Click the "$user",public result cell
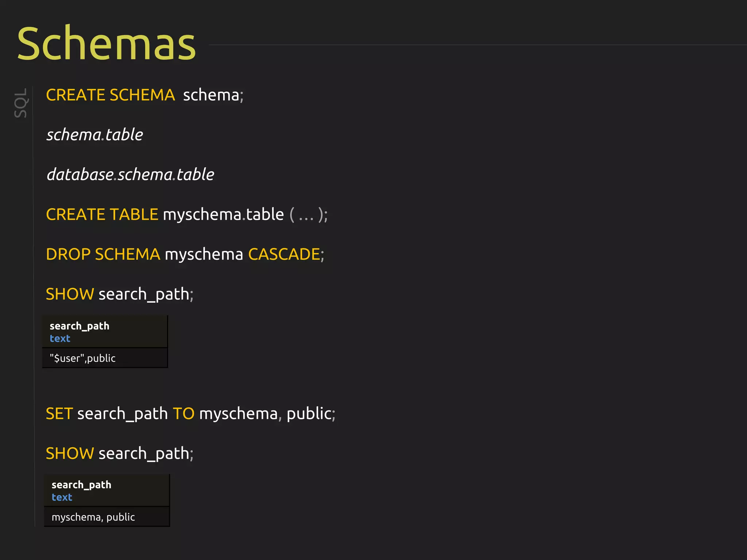Screen dimensions: 747x560 [x=82, y=358]
